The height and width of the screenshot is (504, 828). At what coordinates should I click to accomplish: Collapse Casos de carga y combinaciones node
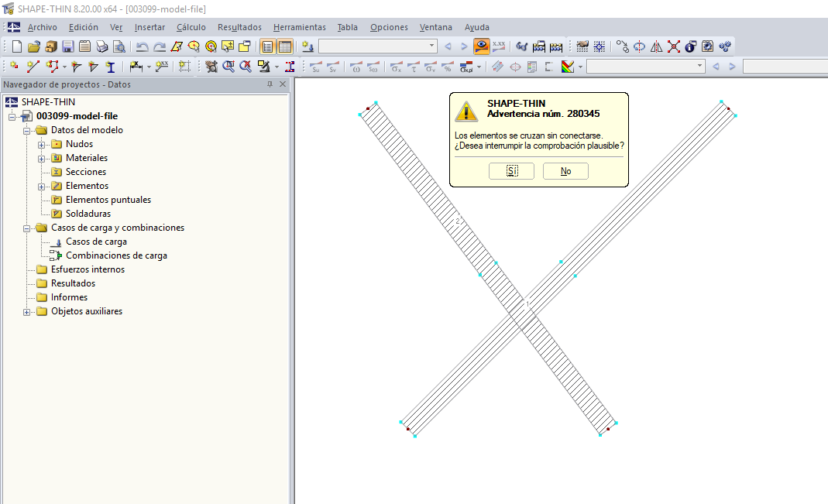[x=26, y=228]
